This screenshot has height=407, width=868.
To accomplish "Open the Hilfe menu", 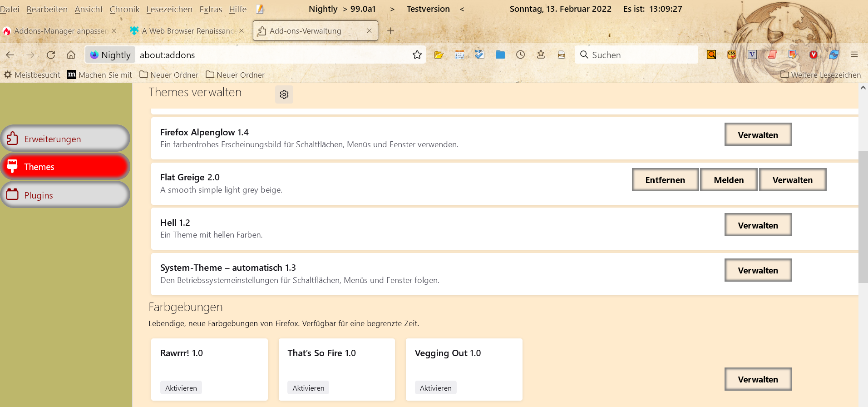I will point(238,9).
